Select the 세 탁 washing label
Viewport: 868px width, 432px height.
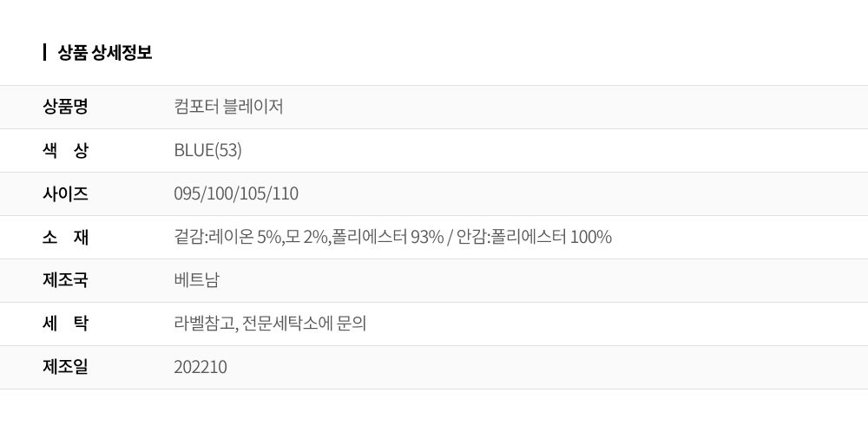tap(65, 324)
